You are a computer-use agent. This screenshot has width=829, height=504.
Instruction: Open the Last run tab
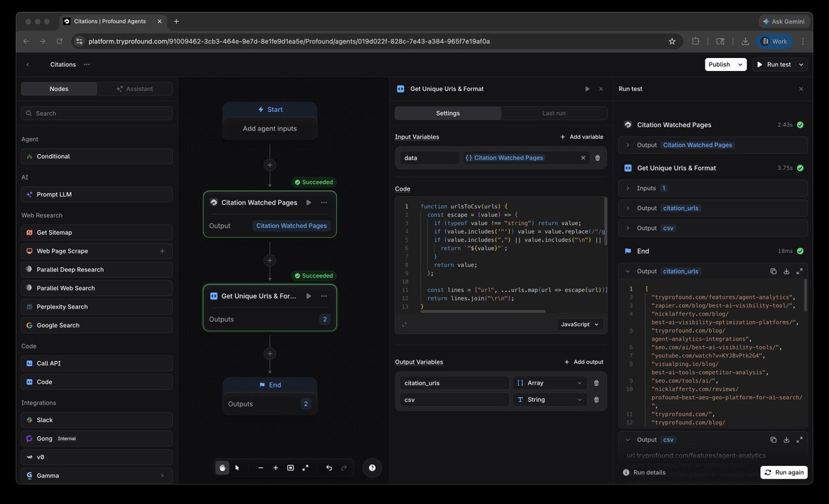tap(554, 113)
